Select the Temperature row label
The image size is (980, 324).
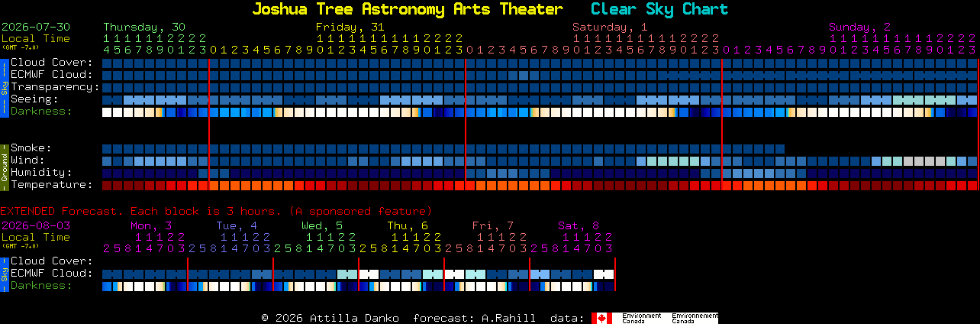[52, 185]
